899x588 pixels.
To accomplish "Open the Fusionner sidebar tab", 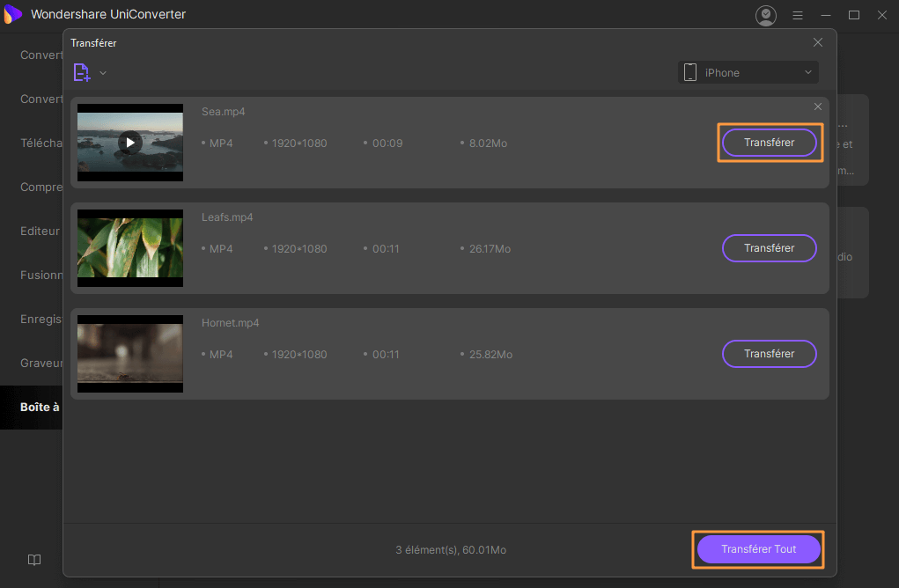I will pos(41,275).
